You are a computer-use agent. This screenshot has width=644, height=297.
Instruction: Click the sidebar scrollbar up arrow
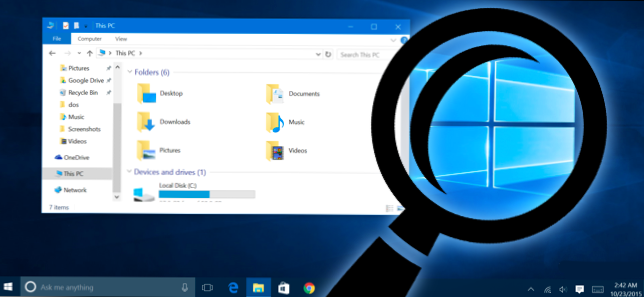(117, 67)
